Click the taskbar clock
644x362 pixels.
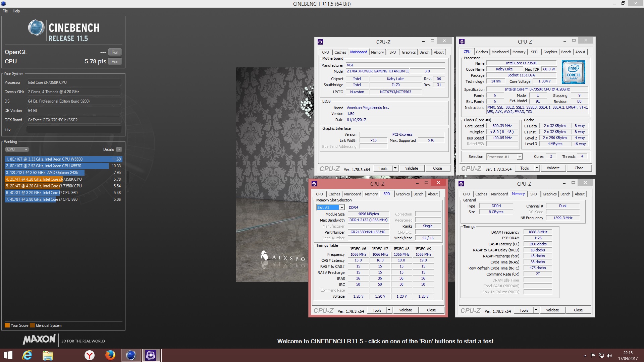click(628, 356)
